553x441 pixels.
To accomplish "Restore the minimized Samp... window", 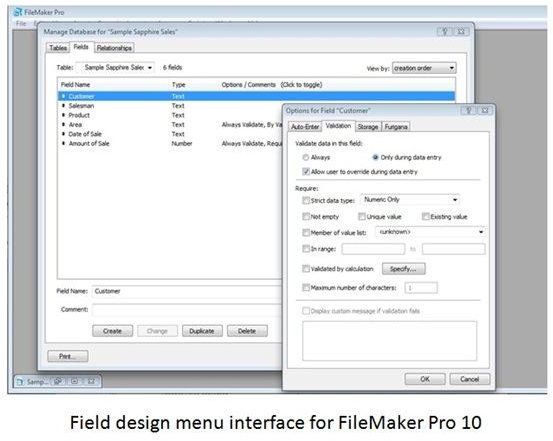I will point(58,381).
